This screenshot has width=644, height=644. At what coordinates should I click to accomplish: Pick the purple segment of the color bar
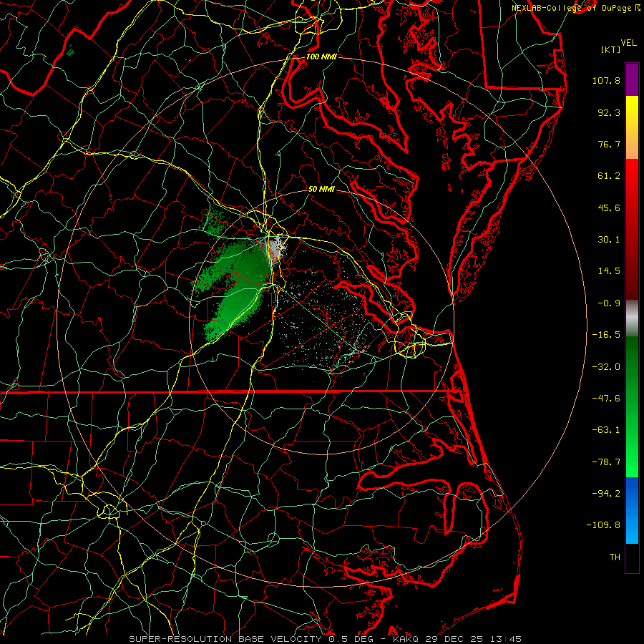click(x=632, y=79)
